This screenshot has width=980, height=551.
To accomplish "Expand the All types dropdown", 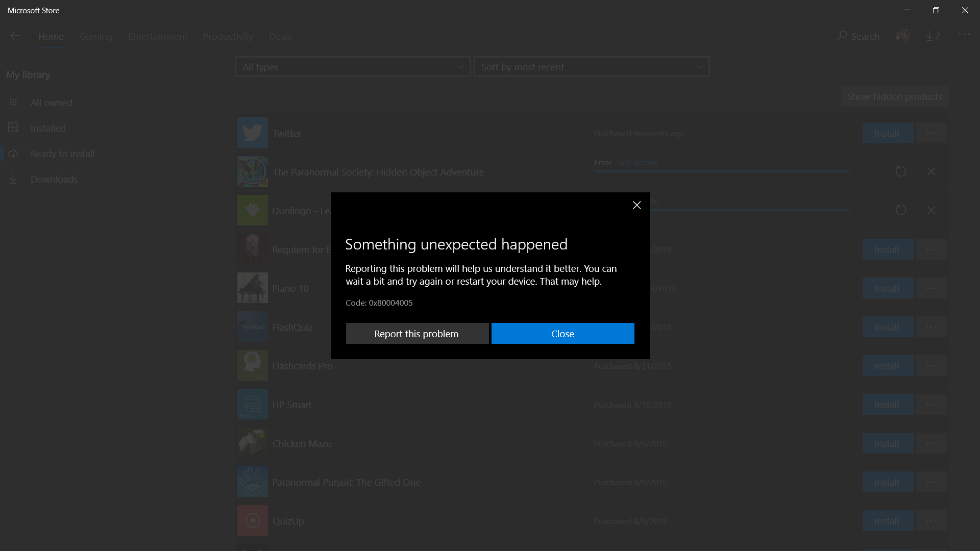I will 353,67.
